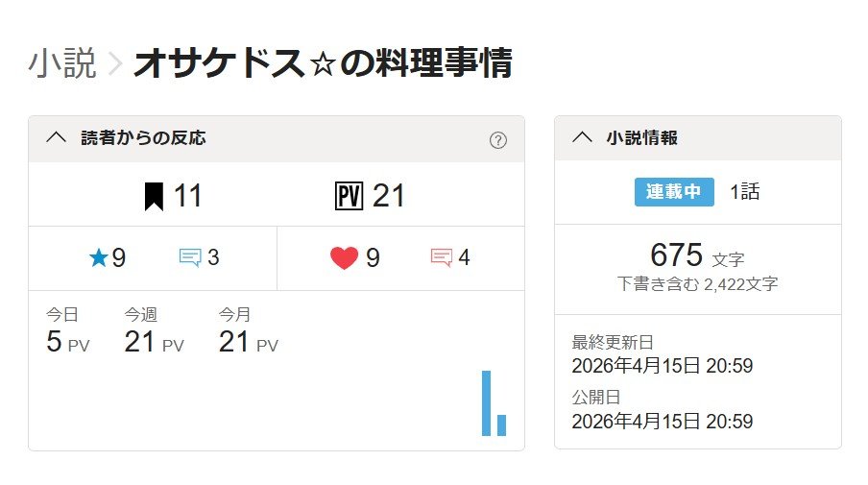Go to 小説 breadcrumb link
This screenshot has height=485, width=868.
(62, 63)
